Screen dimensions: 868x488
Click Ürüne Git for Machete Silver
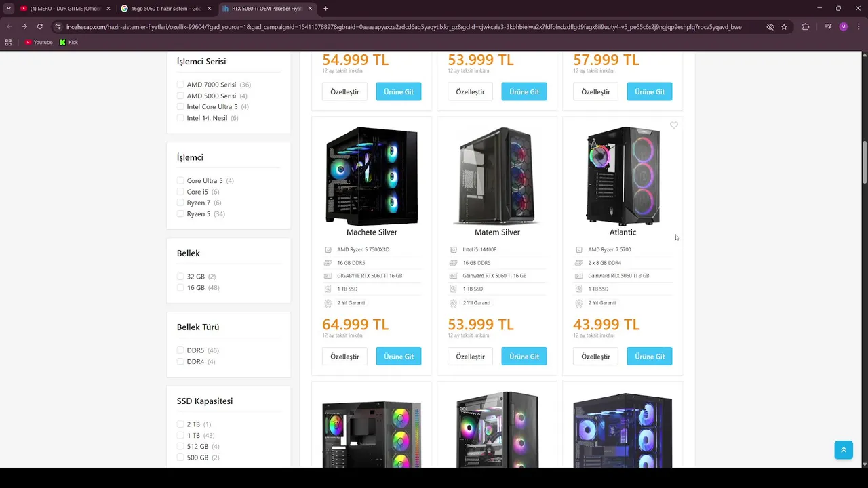tap(399, 357)
